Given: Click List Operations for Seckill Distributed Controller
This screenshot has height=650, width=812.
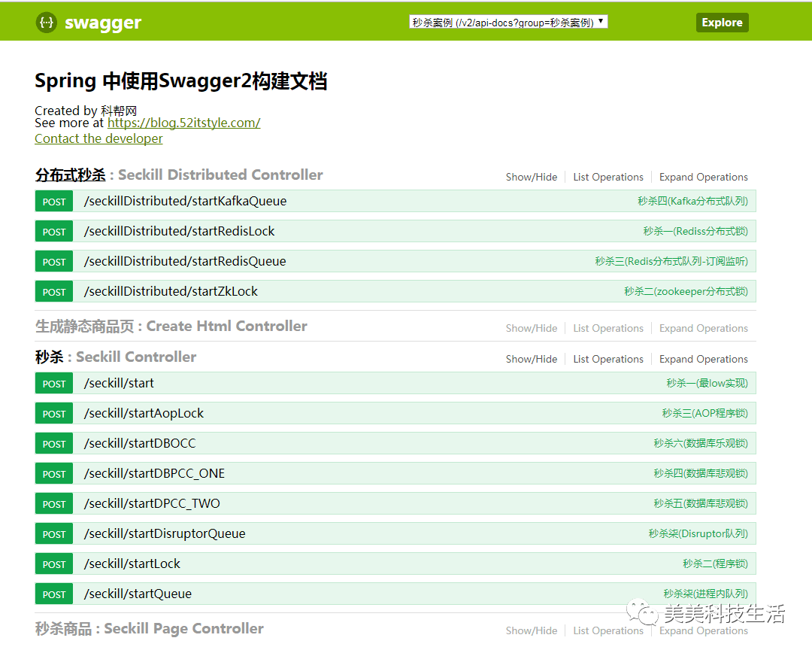Looking at the screenshot, I should point(608,177).
